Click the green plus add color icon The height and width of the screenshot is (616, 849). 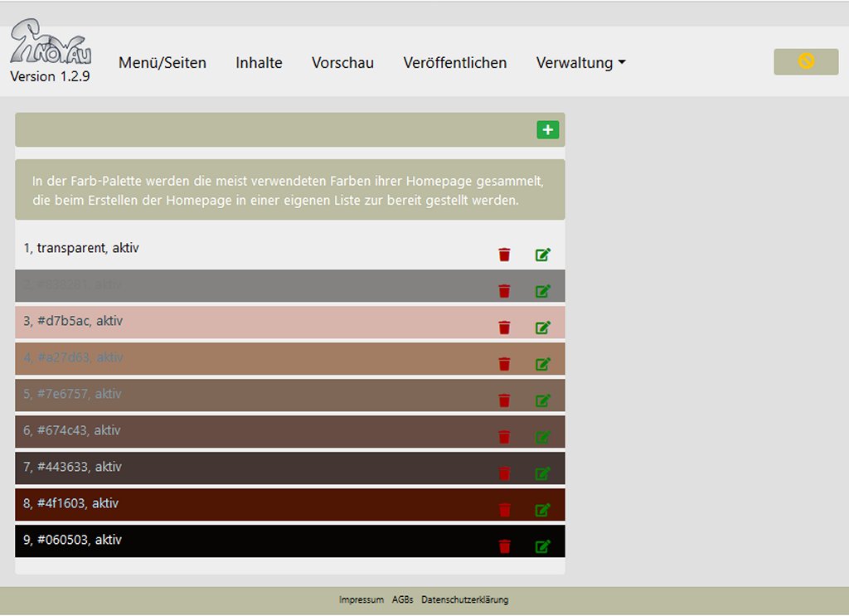(547, 130)
